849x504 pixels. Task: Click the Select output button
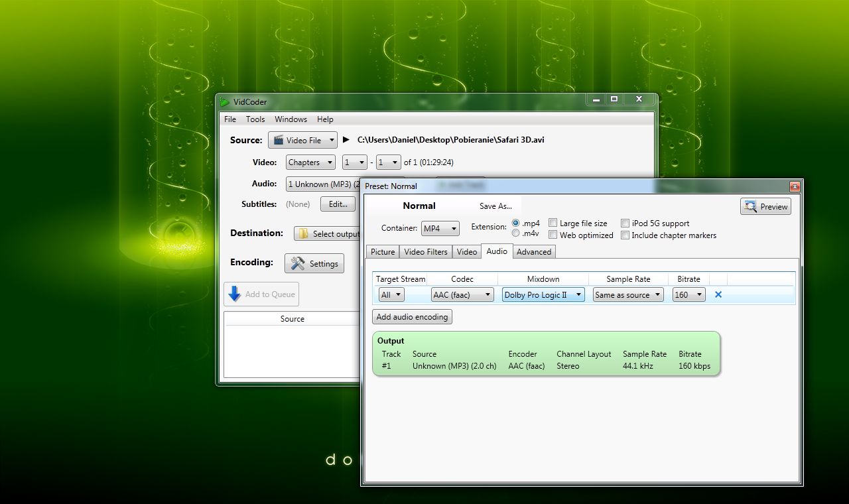coord(328,233)
